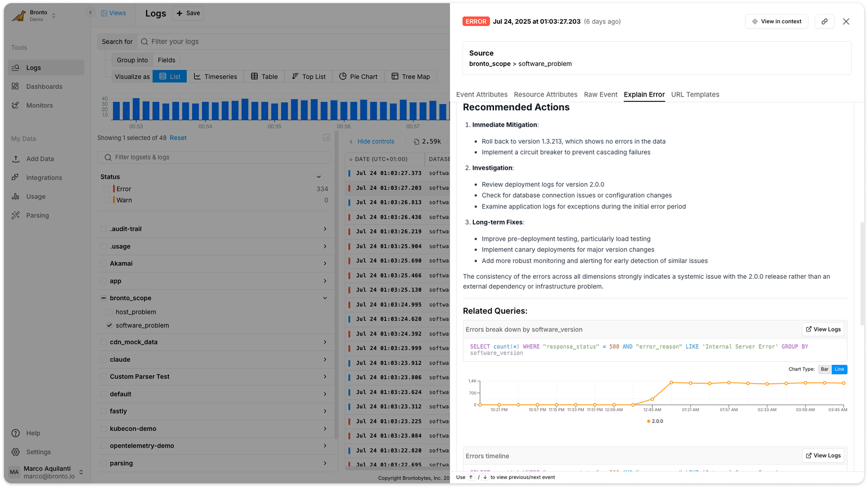
Task: Switch to Raw Event tab
Action: tap(600, 95)
